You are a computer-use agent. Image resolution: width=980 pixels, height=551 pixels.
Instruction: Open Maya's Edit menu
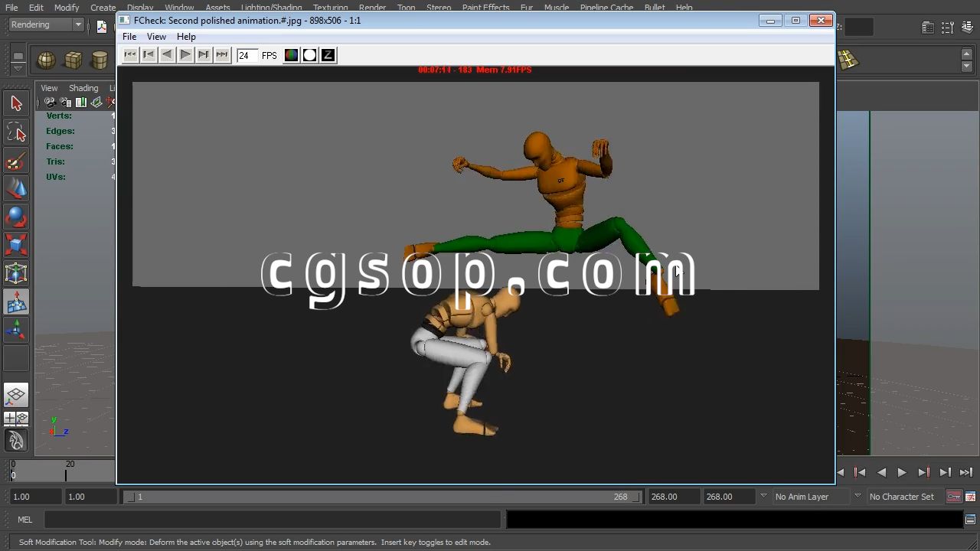[36, 8]
